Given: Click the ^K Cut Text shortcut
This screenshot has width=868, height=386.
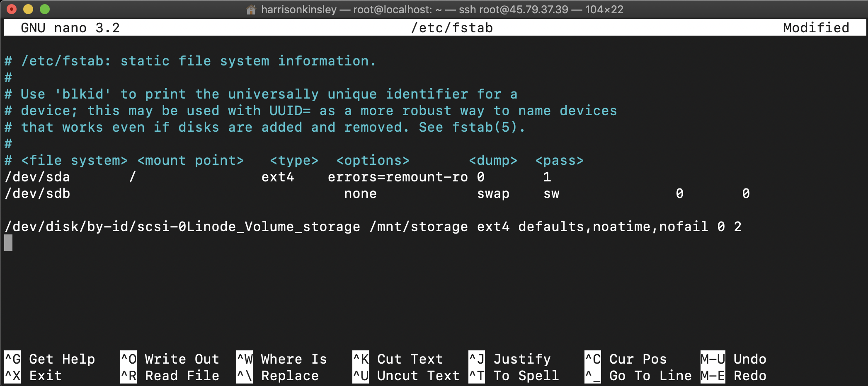Looking at the screenshot, I should click(398, 359).
